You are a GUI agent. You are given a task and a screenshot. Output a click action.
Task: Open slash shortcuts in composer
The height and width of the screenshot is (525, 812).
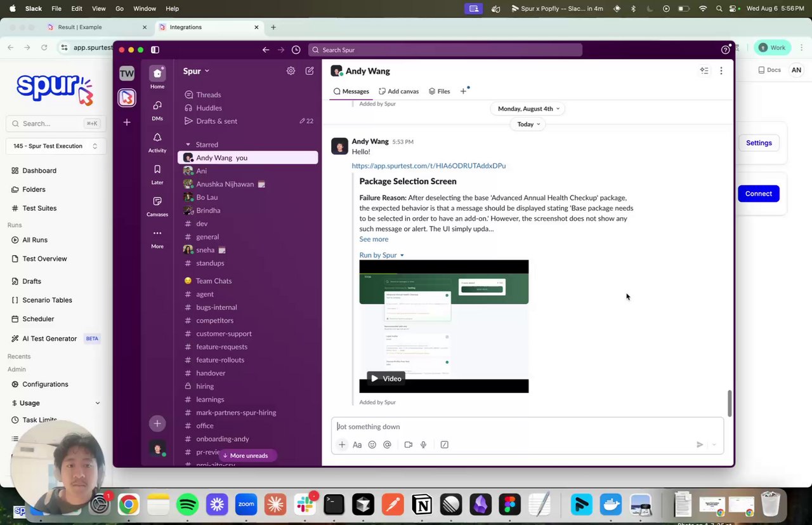pyautogui.click(x=445, y=444)
